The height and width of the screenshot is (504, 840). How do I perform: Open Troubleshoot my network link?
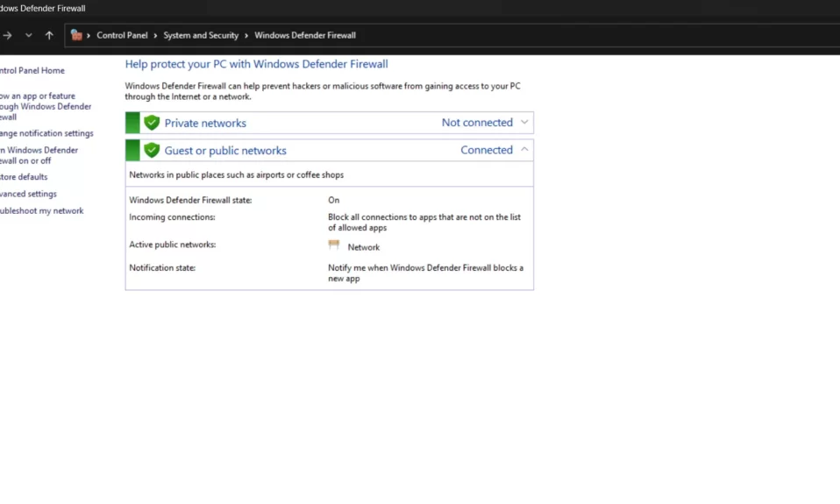[42, 211]
